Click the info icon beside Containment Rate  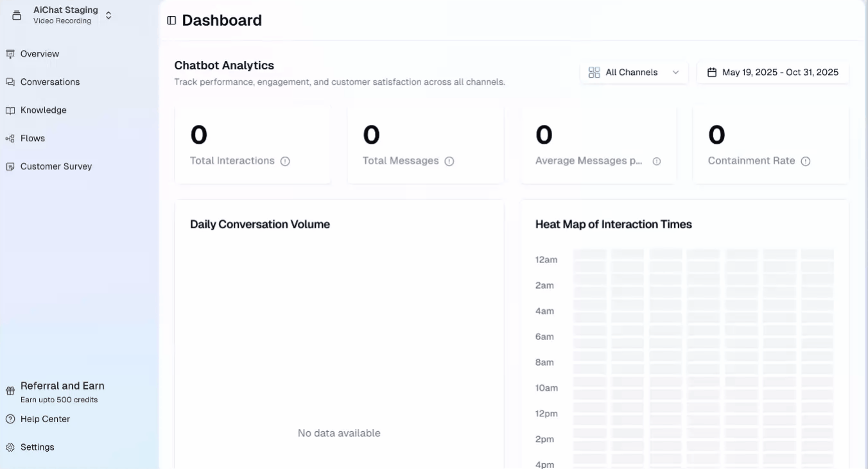click(806, 161)
